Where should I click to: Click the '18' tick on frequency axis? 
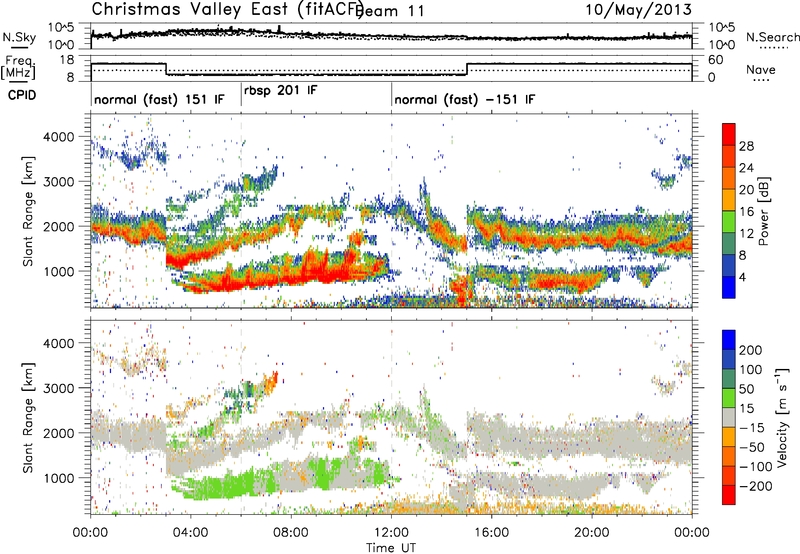[x=67, y=60]
